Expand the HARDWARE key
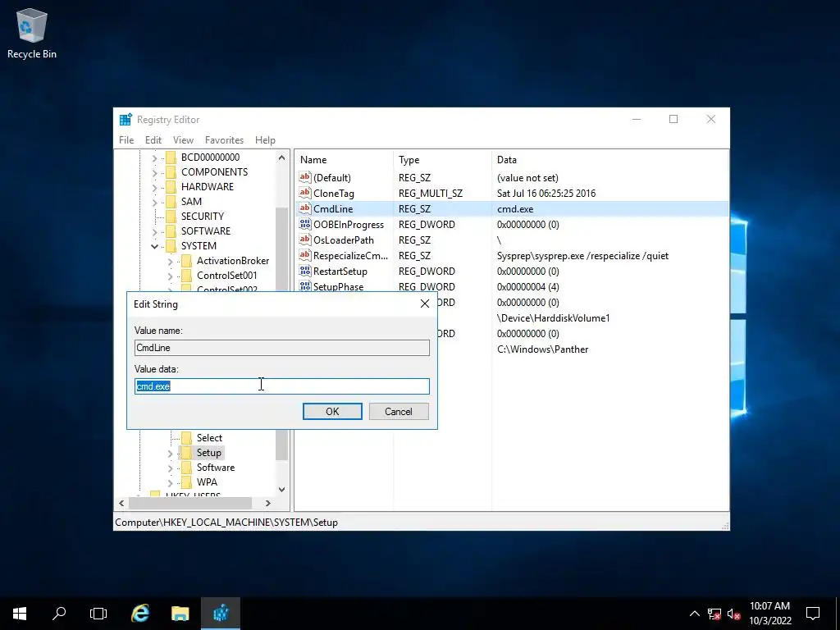The height and width of the screenshot is (630, 840). [x=155, y=187]
